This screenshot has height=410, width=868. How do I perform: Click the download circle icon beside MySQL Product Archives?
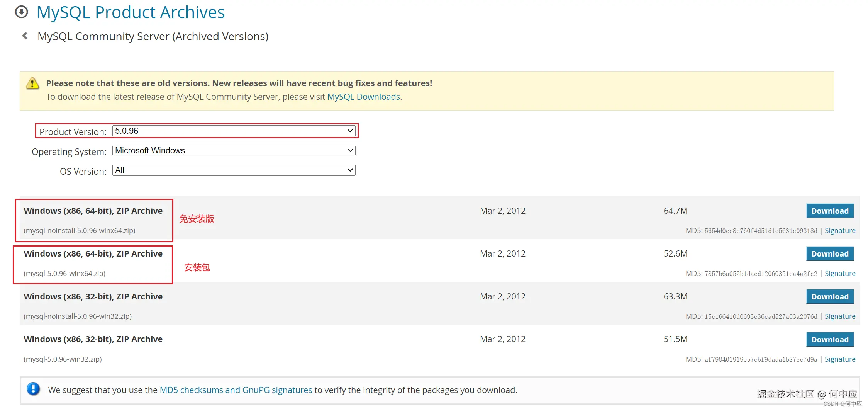22,12
